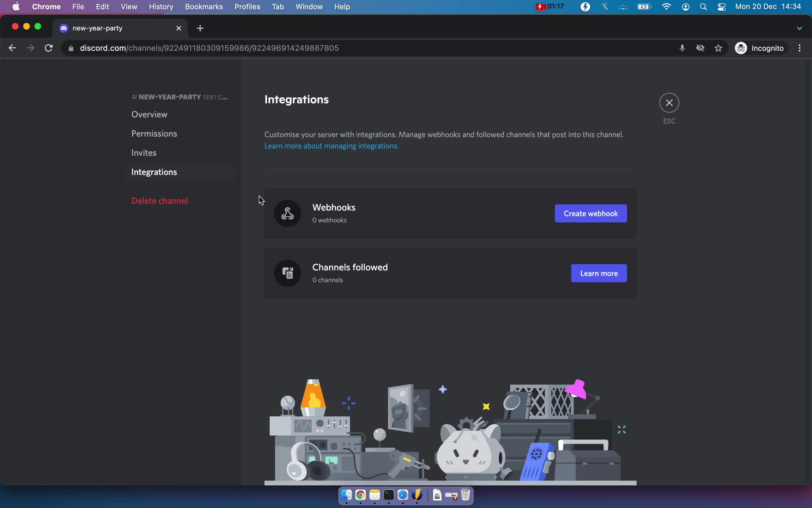Select the Integrations menu item
The width and height of the screenshot is (812, 508).
pos(154,172)
